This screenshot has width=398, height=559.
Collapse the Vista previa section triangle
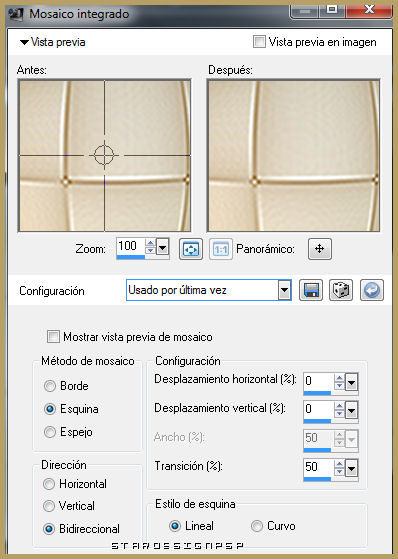[x=24, y=42]
